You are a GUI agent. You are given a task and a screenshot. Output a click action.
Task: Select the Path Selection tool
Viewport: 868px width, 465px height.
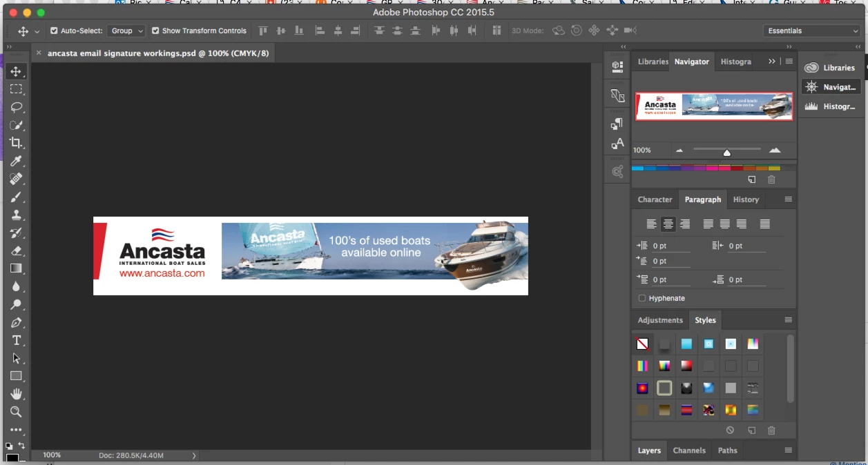click(16, 359)
